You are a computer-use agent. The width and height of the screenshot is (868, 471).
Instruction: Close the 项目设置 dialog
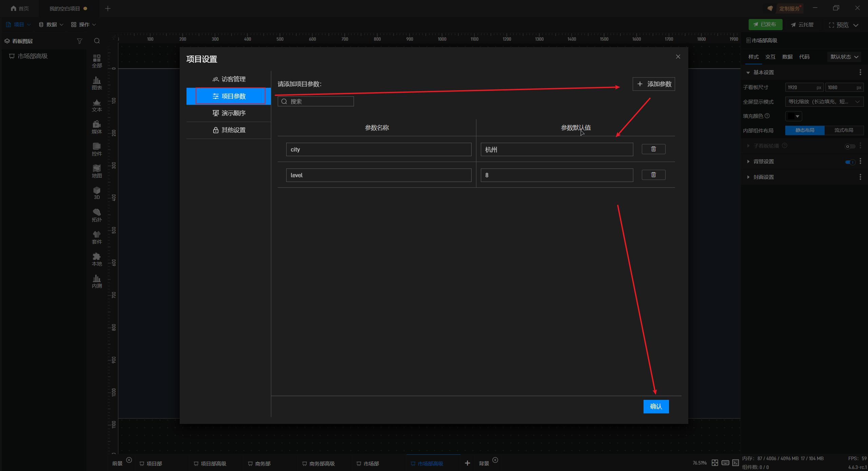click(x=678, y=57)
